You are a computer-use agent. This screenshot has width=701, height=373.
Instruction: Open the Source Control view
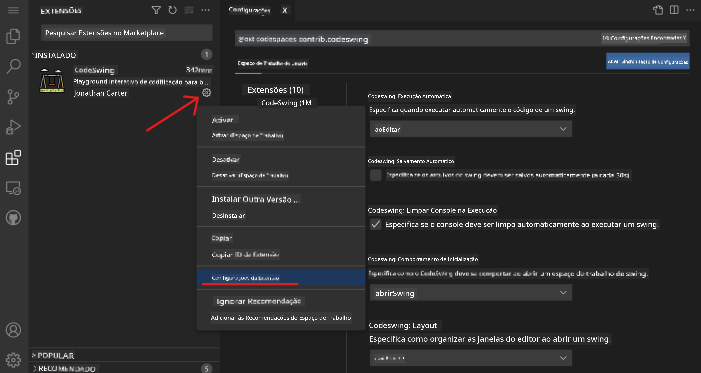click(x=13, y=97)
